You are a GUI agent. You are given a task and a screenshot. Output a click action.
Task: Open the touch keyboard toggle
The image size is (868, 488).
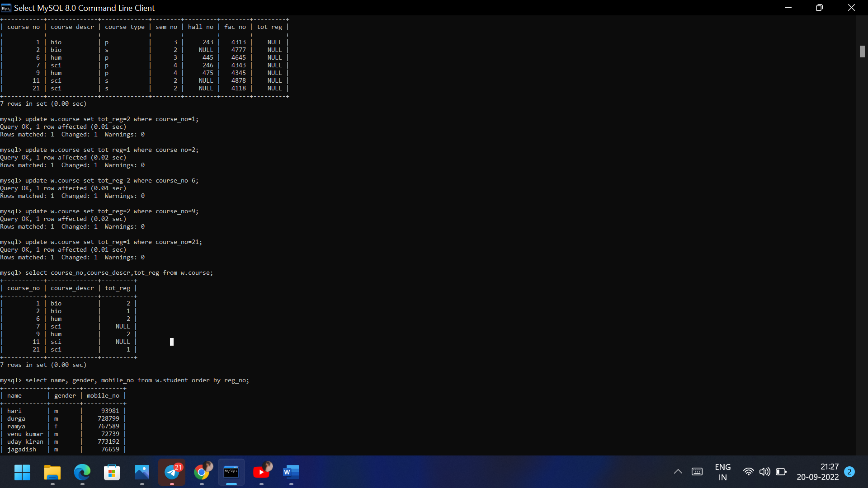click(697, 472)
